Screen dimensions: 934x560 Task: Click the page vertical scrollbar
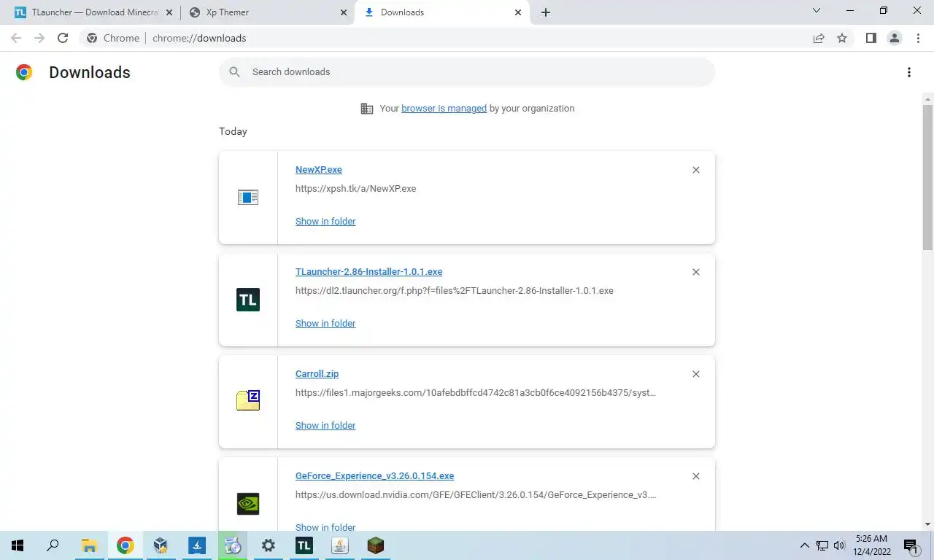click(927, 177)
